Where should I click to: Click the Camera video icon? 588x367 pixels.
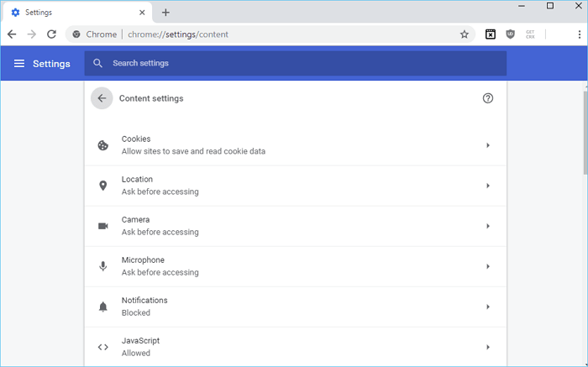click(x=103, y=226)
